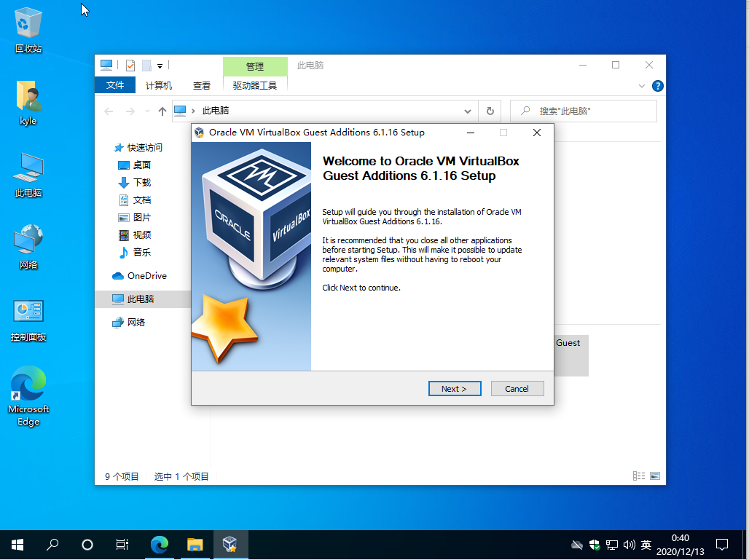The width and height of the screenshot is (749, 560).
Task: Click the volume speaker icon in the tray
Action: pos(629,544)
